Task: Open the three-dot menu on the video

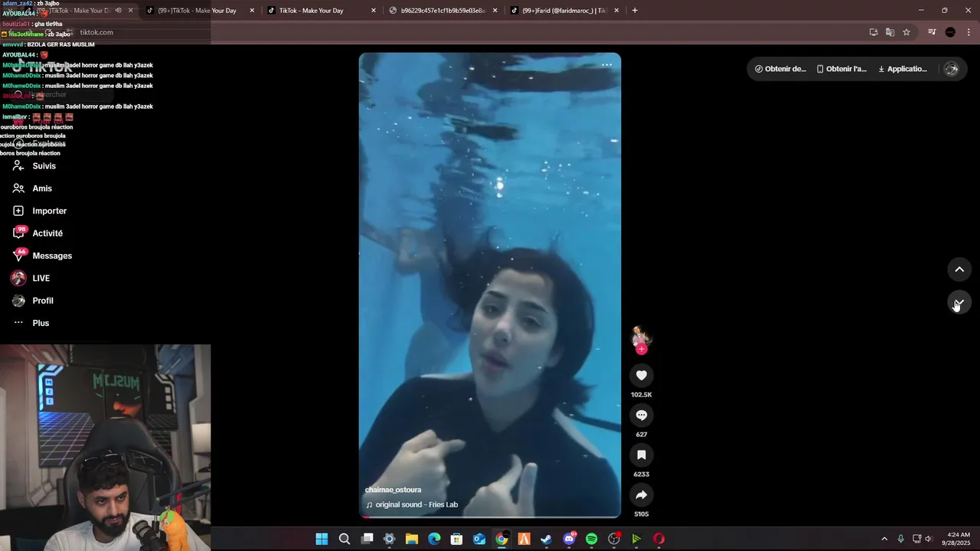Action: coord(606,64)
